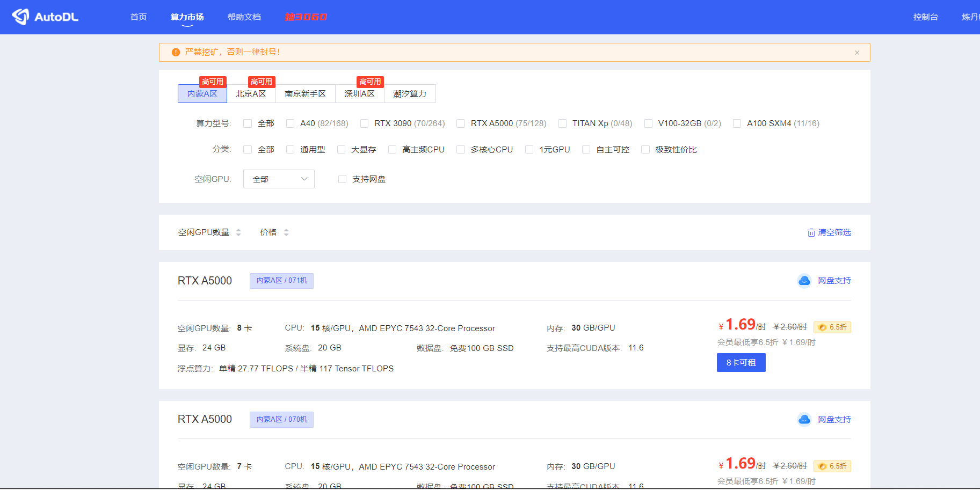Click cloud disk icon on 070机 card
Viewport: 980px width, 490px height.
(x=804, y=420)
